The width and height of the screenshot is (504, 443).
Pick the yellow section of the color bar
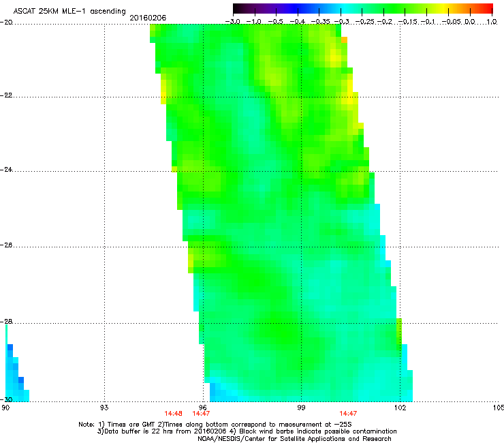[x=445, y=9]
